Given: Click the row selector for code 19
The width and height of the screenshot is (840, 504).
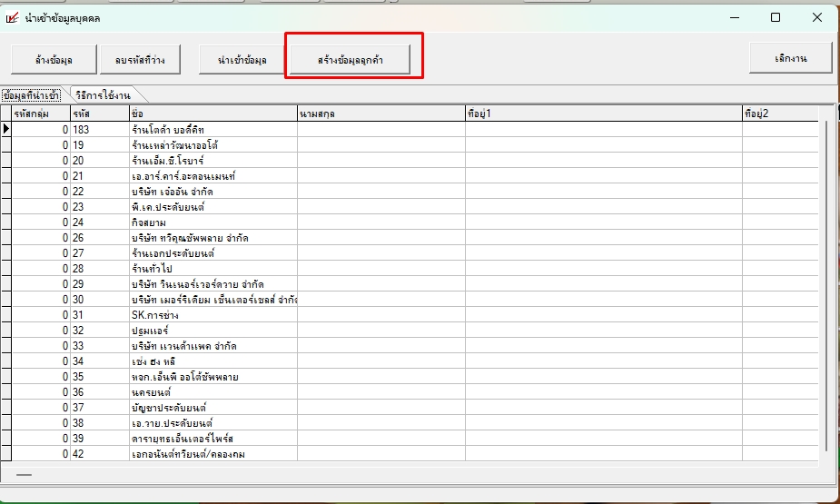Looking at the screenshot, I should [x=5, y=145].
